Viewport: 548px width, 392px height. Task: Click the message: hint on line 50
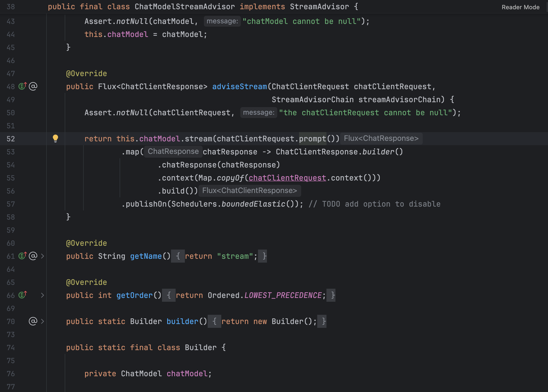tap(259, 113)
